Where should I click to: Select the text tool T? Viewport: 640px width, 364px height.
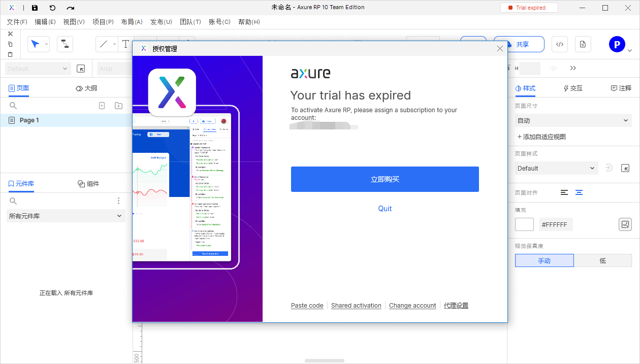pos(125,44)
